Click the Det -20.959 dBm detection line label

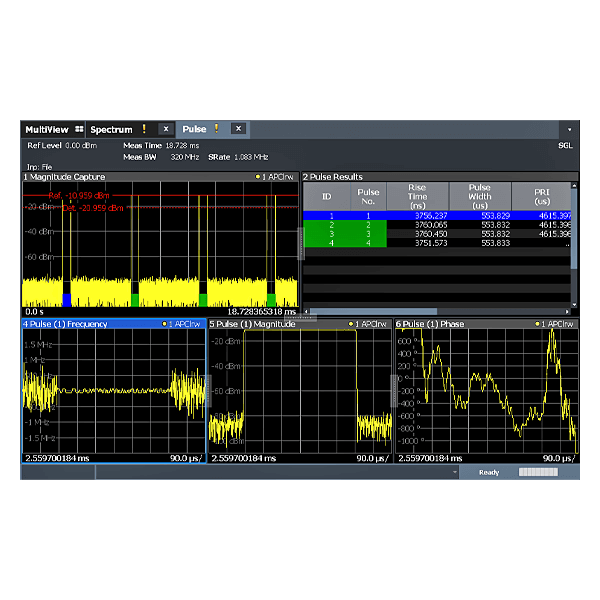click(x=93, y=208)
